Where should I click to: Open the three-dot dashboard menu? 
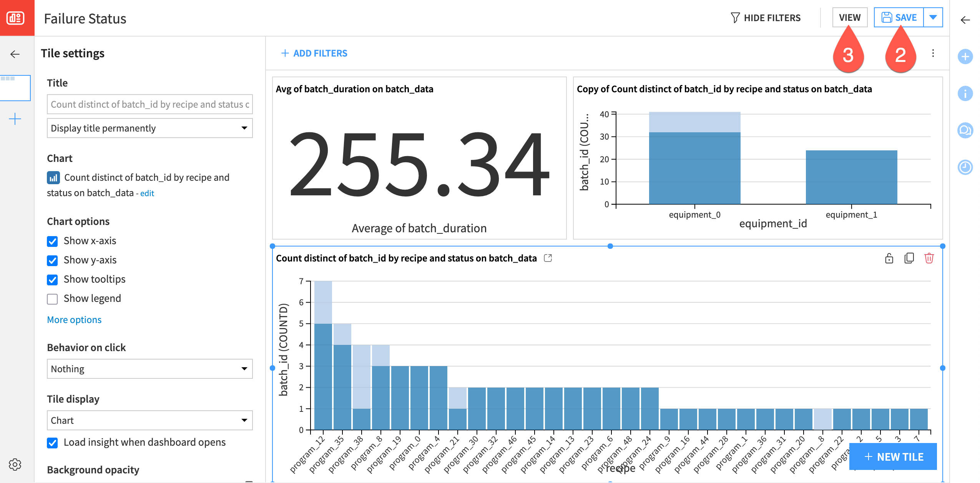pos(933,53)
